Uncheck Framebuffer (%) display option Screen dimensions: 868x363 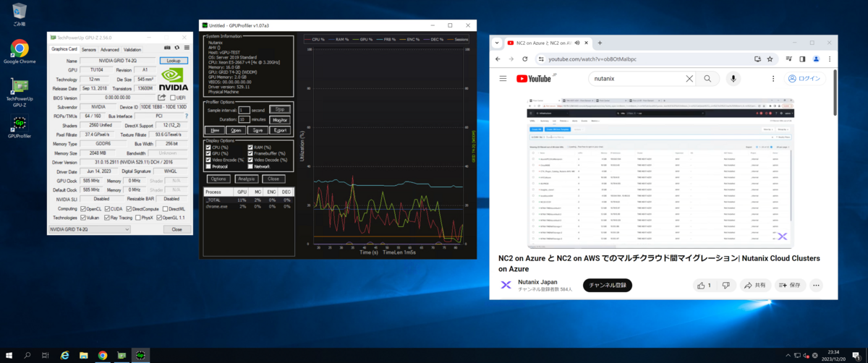click(250, 153)
